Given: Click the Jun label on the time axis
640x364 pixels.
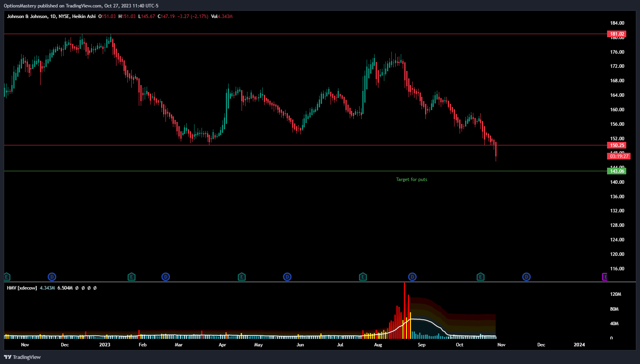Looking at the screenshot, I should tap(300, 345).
